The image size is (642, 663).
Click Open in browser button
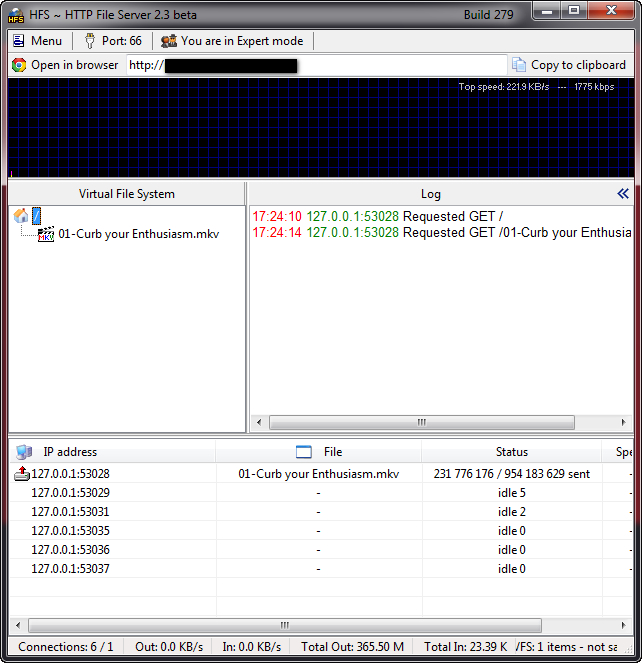65,65
